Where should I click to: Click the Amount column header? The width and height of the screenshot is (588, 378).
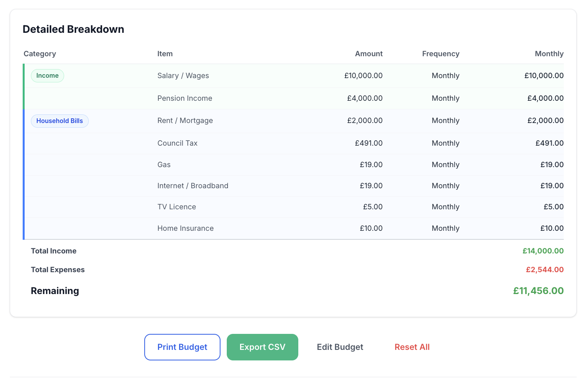pyautogui.click(x=368, y=54)
